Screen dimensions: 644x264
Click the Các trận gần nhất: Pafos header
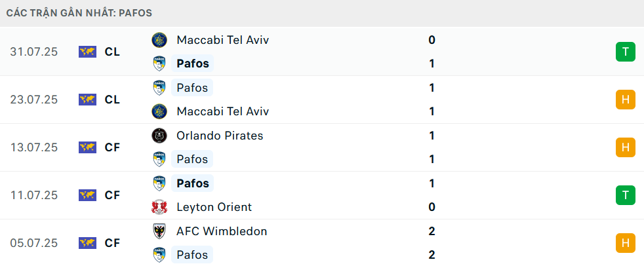tap(79, 13)
